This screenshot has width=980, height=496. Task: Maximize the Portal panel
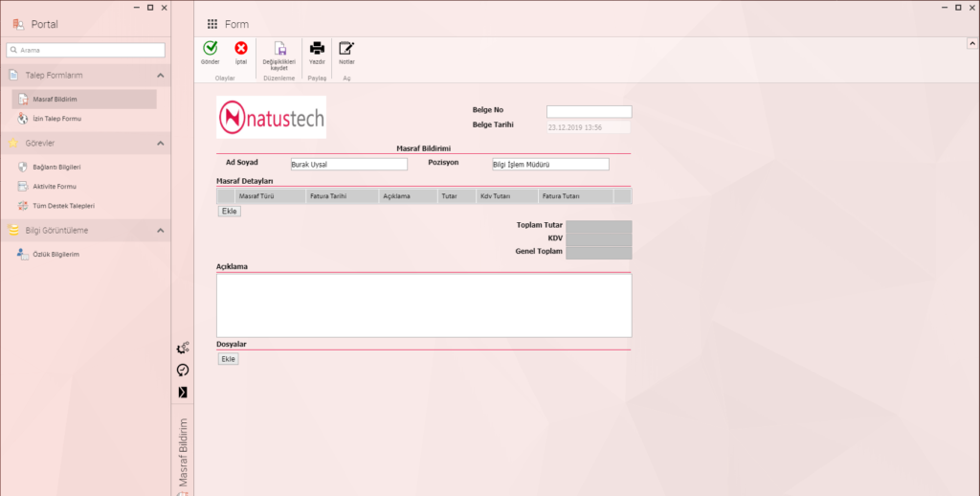point(150,8)
